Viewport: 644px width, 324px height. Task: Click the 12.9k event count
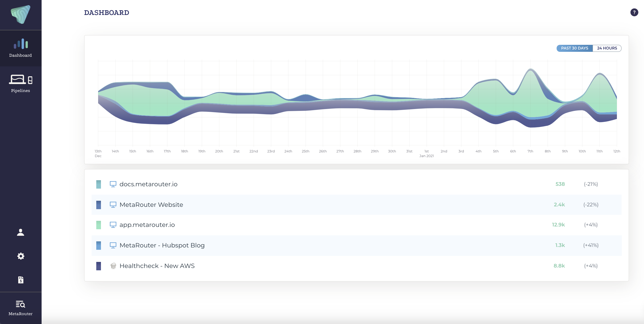(558, 225)
